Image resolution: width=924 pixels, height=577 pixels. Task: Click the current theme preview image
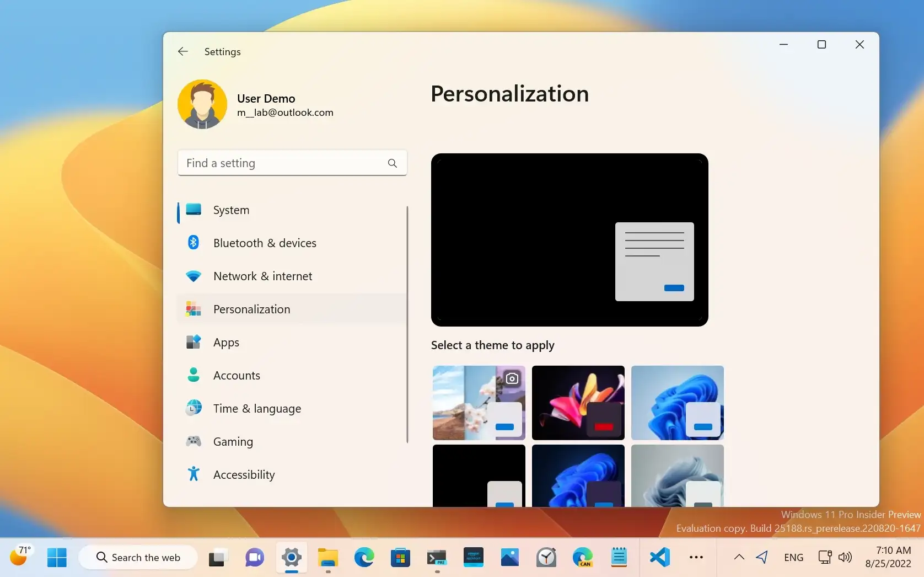[570, 240]
